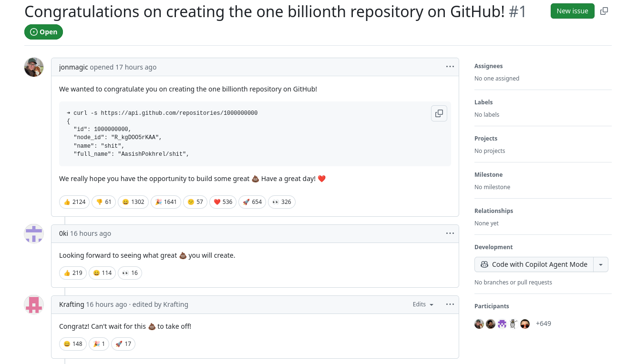Viewport: 627px width, 364px height.
Task: Click Krafting's '16 hours ago' timestamp
Action: [106, 304]
